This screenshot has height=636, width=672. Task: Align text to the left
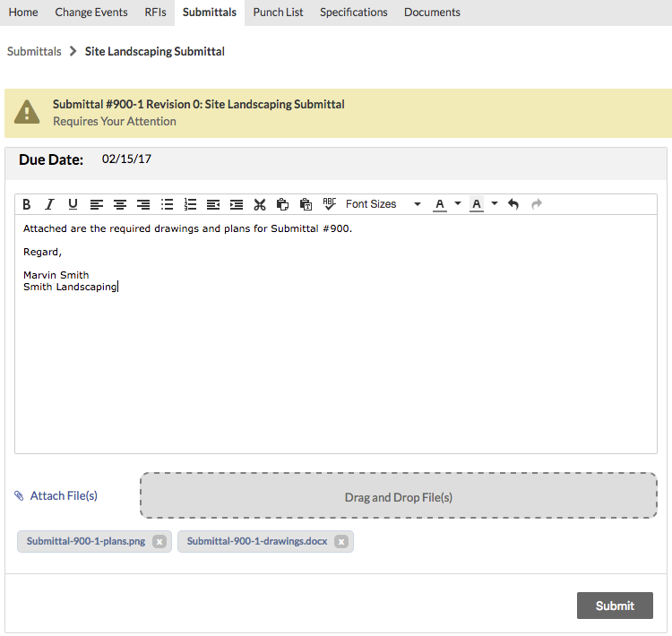[97, 204]
